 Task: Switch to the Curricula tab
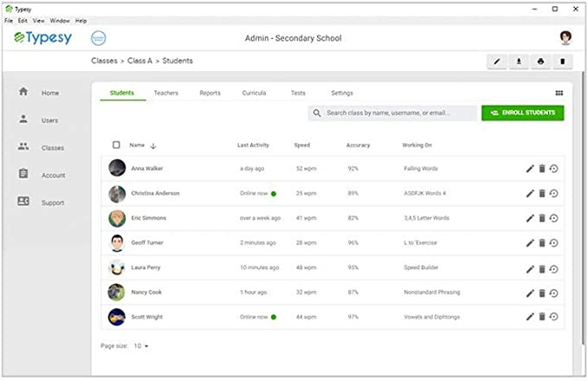[254, 93]
